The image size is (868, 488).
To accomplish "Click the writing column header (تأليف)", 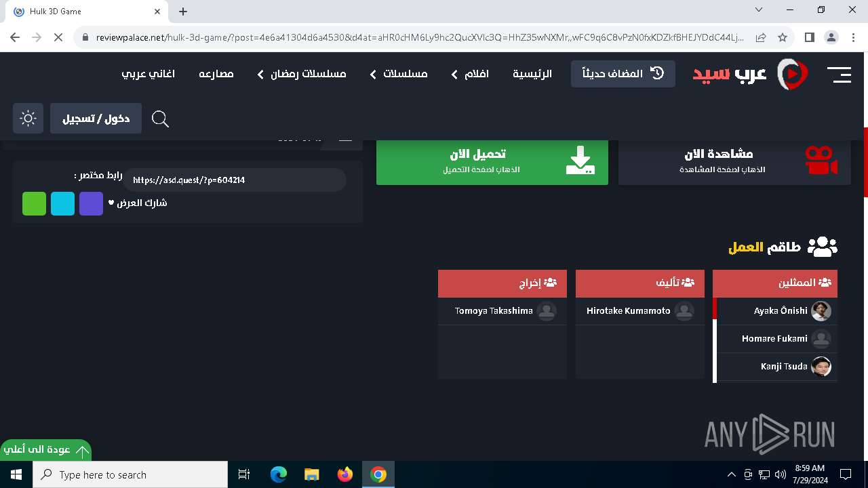I will (640, 283).
